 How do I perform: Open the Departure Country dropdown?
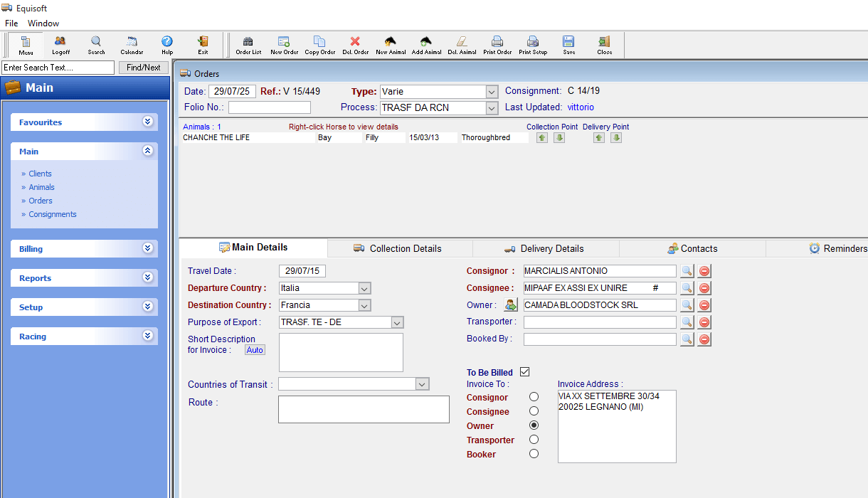(x=365, y=288)
